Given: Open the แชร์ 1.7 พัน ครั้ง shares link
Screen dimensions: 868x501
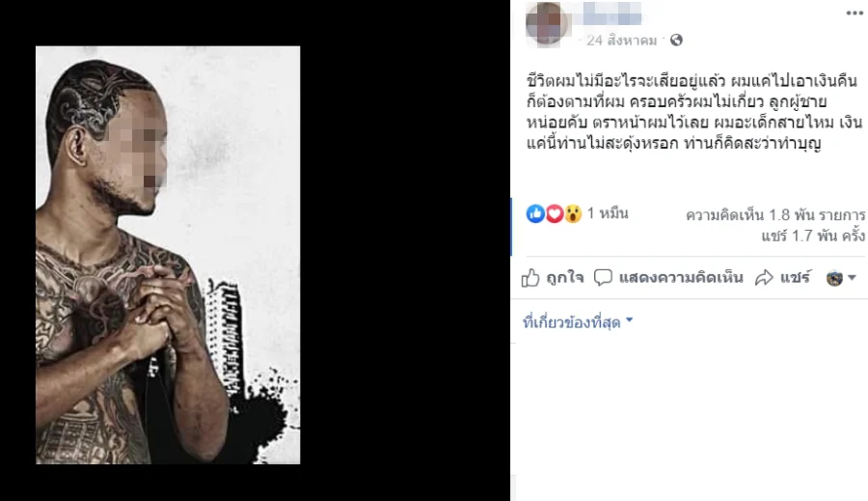Looking at the screenshot, I should click(x=813, y=236).
